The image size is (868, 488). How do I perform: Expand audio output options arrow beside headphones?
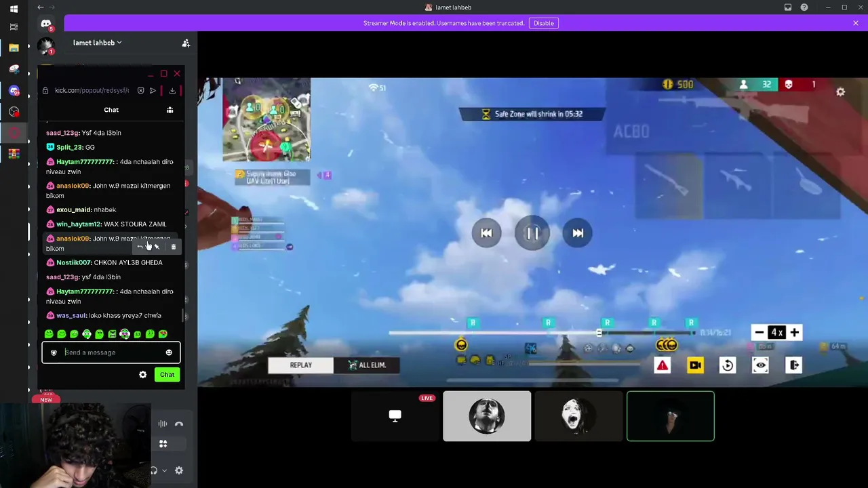click(164, 470)
